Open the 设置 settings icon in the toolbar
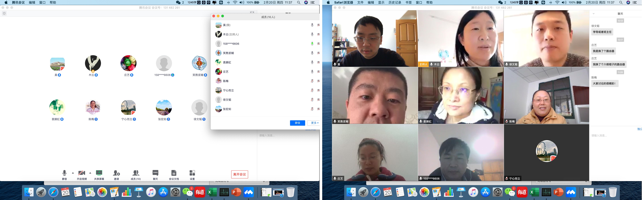Screen dimensions: 644x200 pyautogui.click(x=192, y=173)
